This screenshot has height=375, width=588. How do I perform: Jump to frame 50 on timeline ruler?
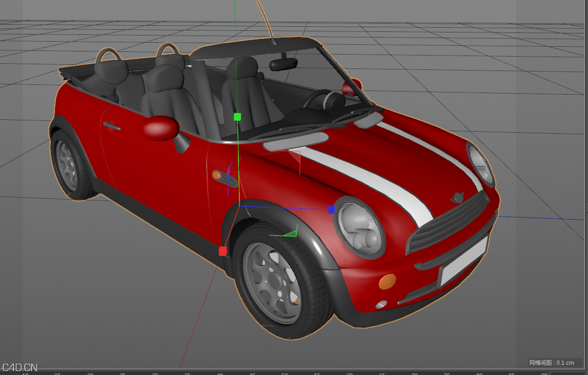pyautogui.click(x=285, y=373)
